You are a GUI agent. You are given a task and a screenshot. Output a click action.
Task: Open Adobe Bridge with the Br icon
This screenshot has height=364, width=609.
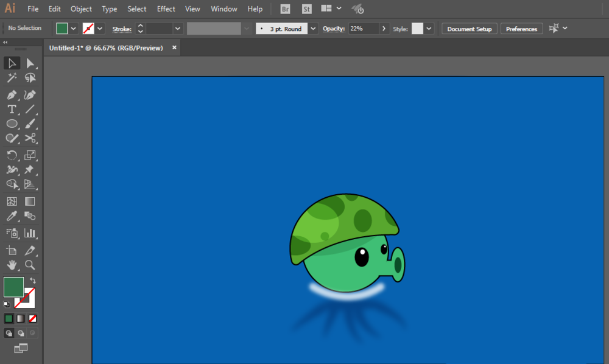286,9
